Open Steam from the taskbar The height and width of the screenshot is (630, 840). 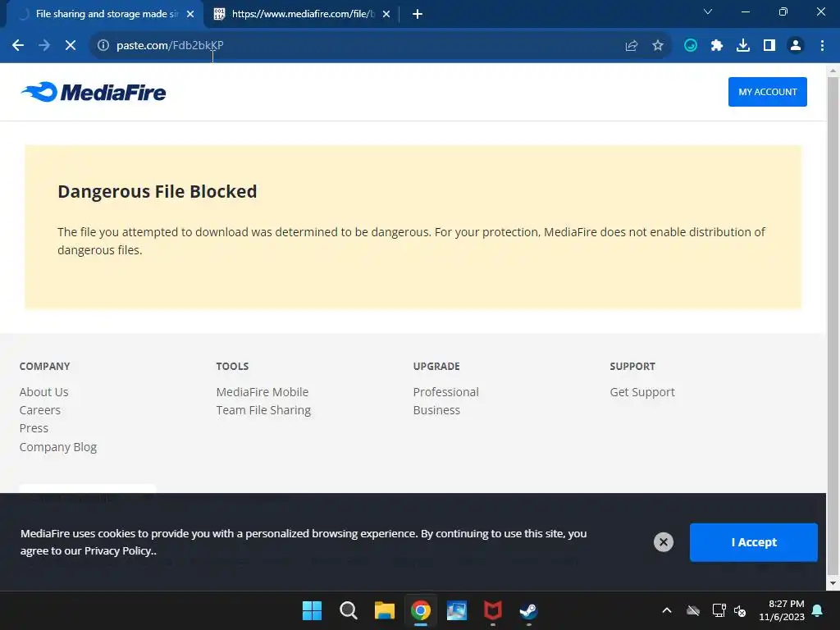tap(529, 610)
